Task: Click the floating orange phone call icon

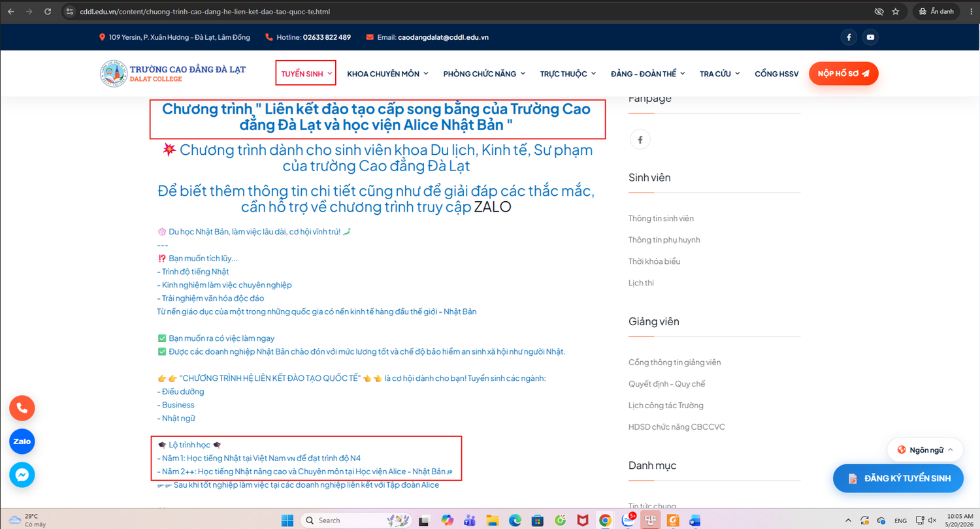Action: coord(22,408)
